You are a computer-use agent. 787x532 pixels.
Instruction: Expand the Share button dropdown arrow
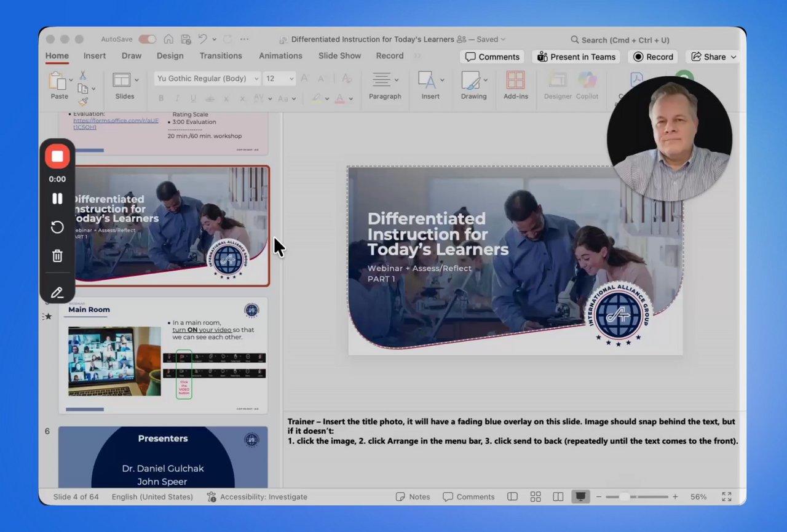tap(734, 57)
